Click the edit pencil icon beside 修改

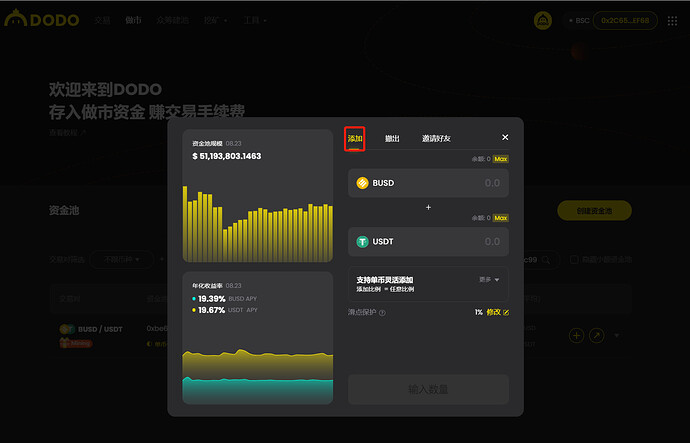[x=506, y=312]
